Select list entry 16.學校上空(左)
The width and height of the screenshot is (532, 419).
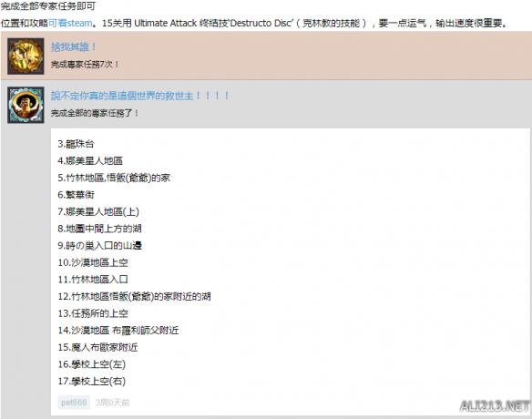[92, 364]
